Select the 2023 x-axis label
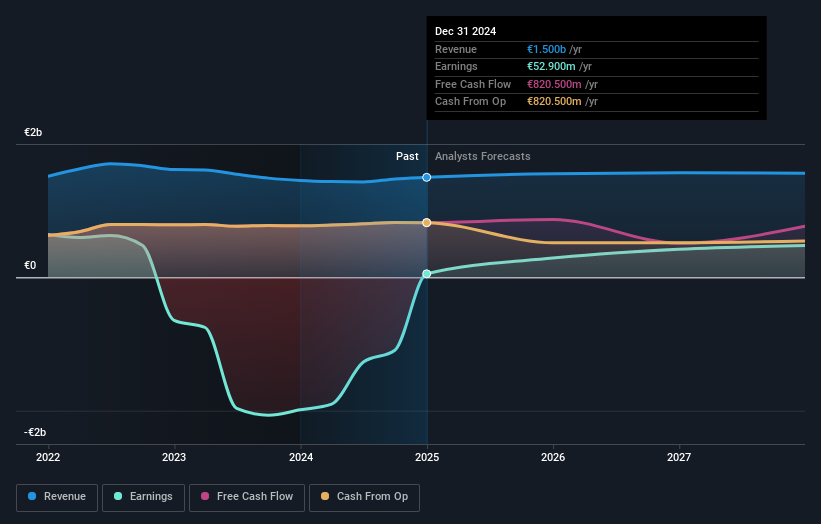Screen dimensions: 821x524 (174, 457)
